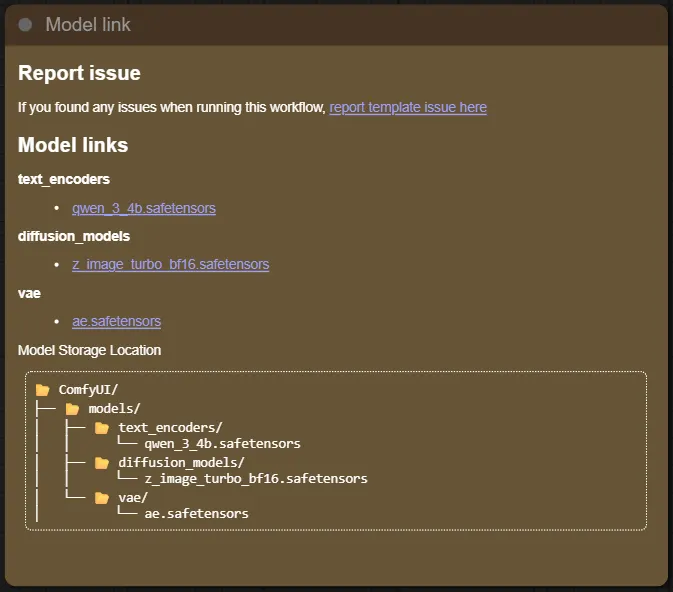Select the models/ entry in the tree
673x592 pixels.
click(115, 408)
